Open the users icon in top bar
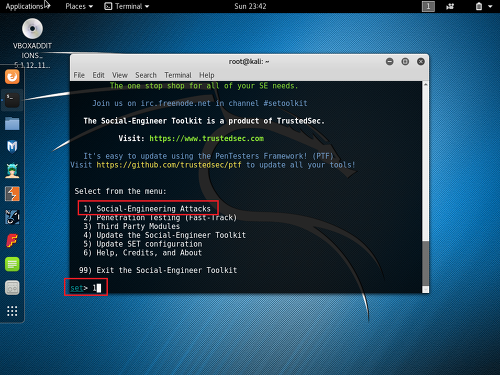 pos(450,6)
